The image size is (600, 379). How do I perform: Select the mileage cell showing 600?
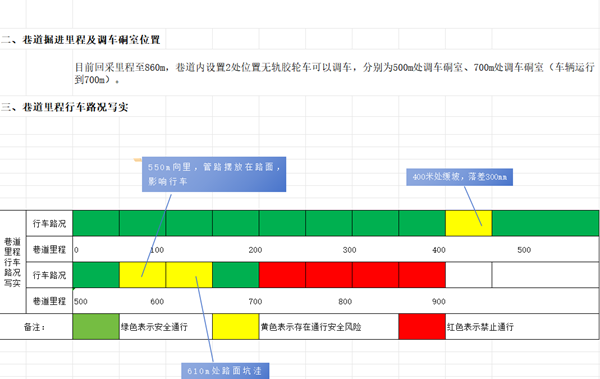pyautogui.click(x=157, y=302)
